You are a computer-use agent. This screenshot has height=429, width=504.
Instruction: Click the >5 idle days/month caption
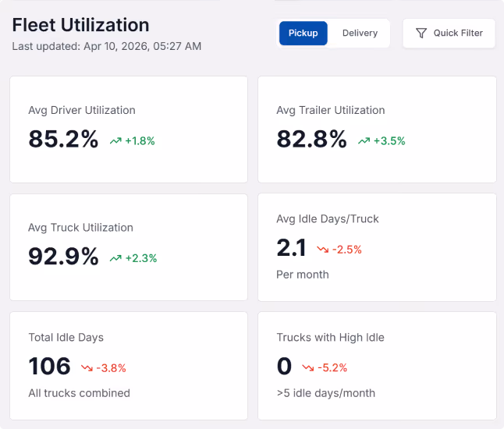pos(326,393)
